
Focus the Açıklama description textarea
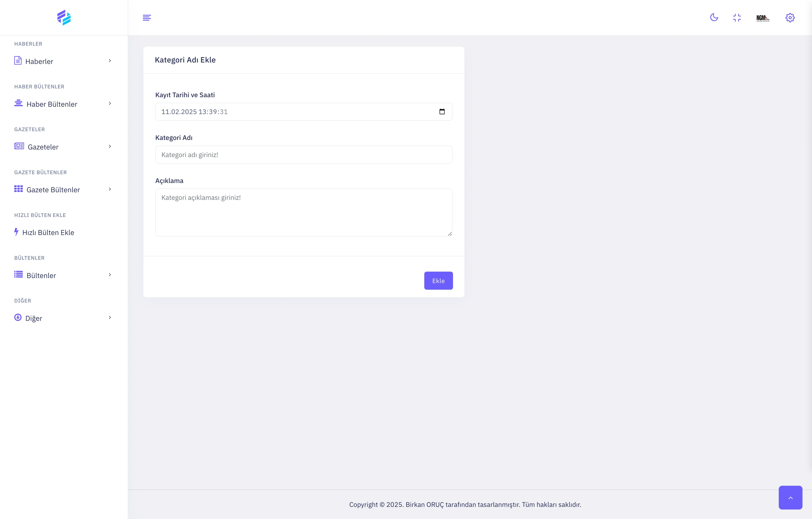pos(303,212)
